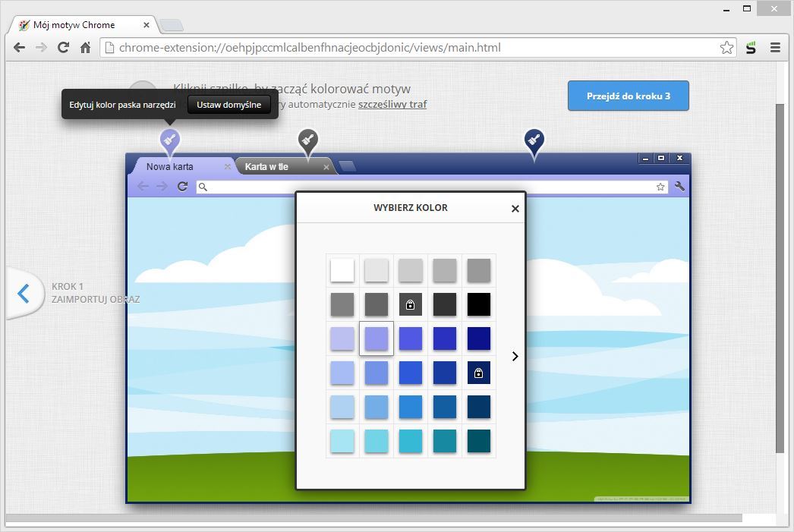Click Przejdź do kroku 3 button
This screenshot has height=532, width=794.
click(628, 96)
